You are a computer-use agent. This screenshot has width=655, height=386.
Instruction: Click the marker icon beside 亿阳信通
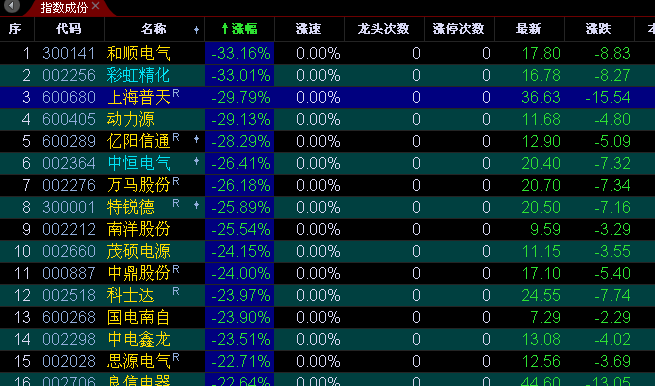[x=196, y=139]
